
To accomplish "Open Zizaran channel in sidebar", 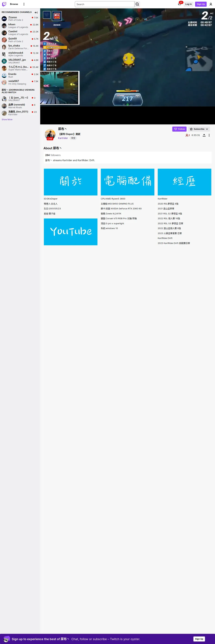I will pos(20,19).
